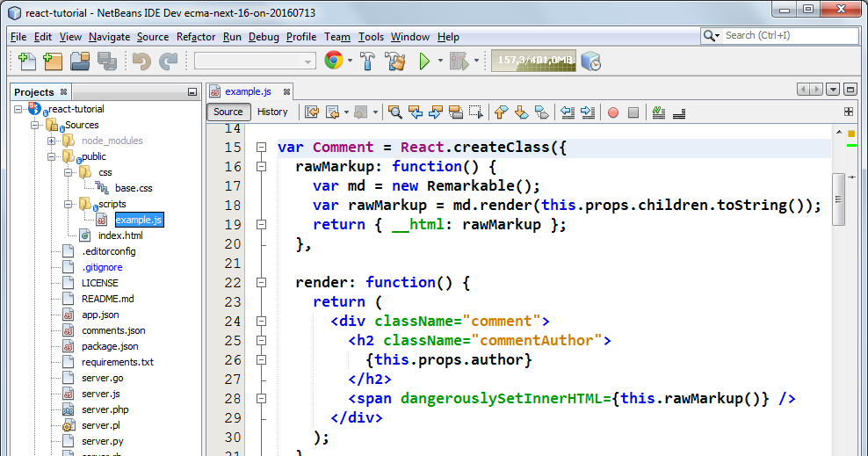Click the Save All icon
This screenshot has height=456, width=868.
pyautogui.click(x=107, y=61)
